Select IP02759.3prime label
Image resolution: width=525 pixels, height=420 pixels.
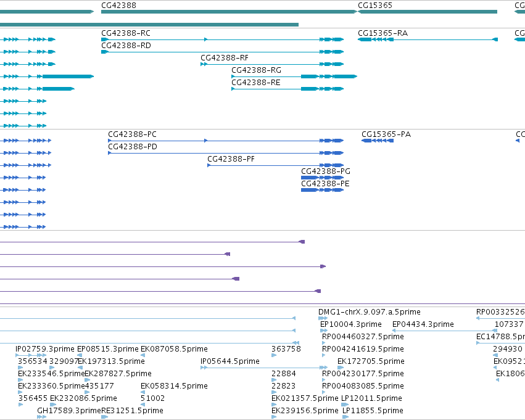tap(45, 349)
